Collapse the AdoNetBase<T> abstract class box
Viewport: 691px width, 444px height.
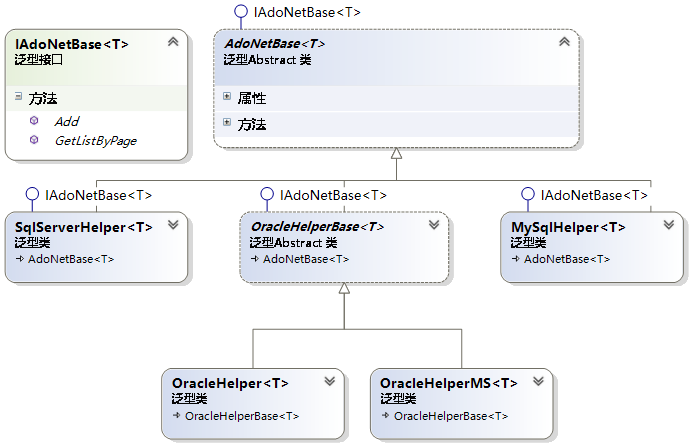coord(565,42)
